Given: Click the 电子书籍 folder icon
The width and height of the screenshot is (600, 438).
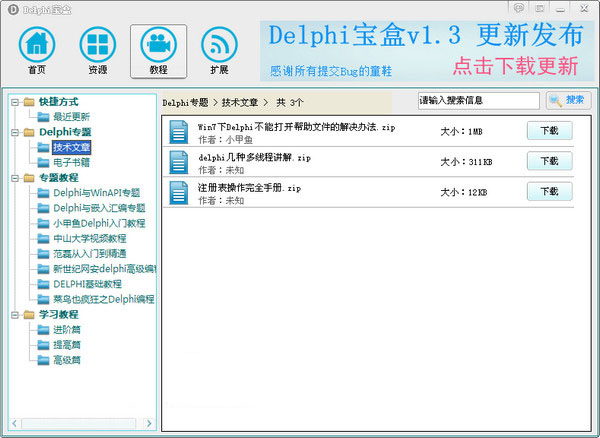Looking at the screenshot, I should click(x=43, y=162).
